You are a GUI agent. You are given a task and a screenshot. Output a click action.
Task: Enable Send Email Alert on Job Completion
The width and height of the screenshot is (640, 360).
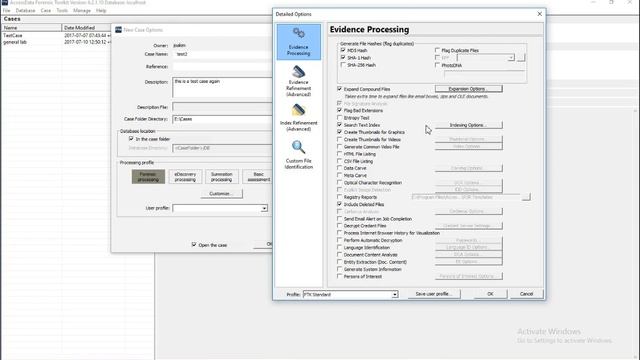pos(340,219)
